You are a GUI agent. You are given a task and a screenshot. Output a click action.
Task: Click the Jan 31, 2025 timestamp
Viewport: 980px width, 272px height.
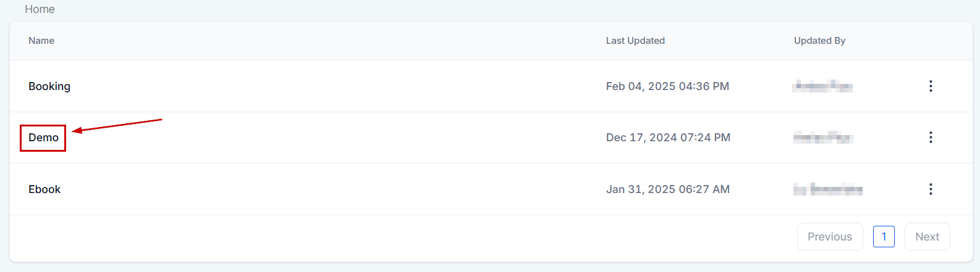(667, 189)
